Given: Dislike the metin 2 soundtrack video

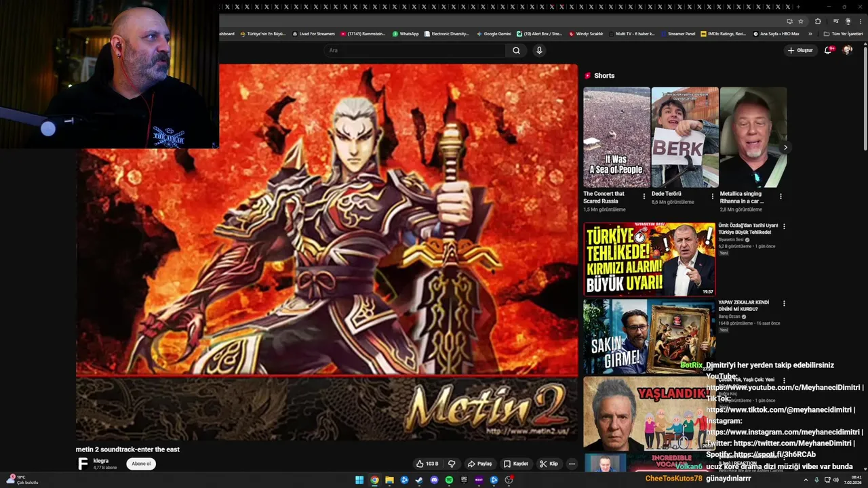Looking at the screenshot, I should pyautogui.click(x=452, y=464).
